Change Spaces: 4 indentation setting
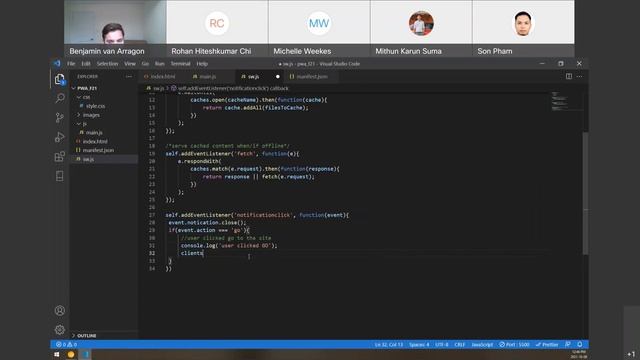The width and height of the screenshot is (640, 360). coord(419,344)
